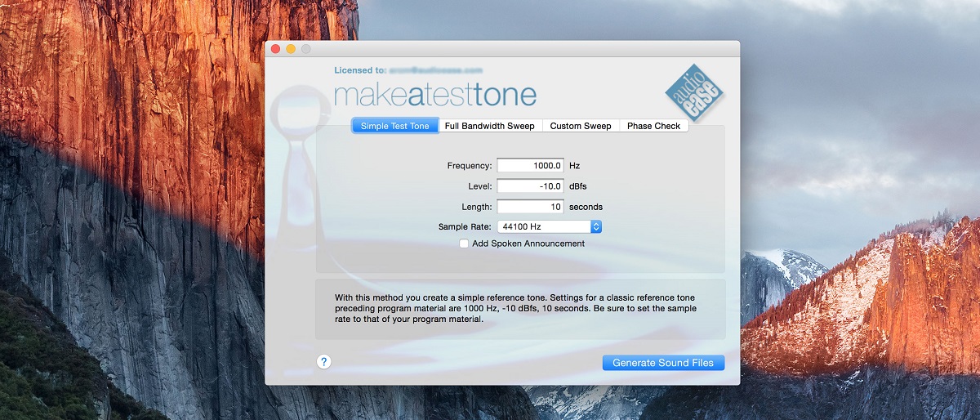Click the 'Licensed to:' text

point(359,71)
